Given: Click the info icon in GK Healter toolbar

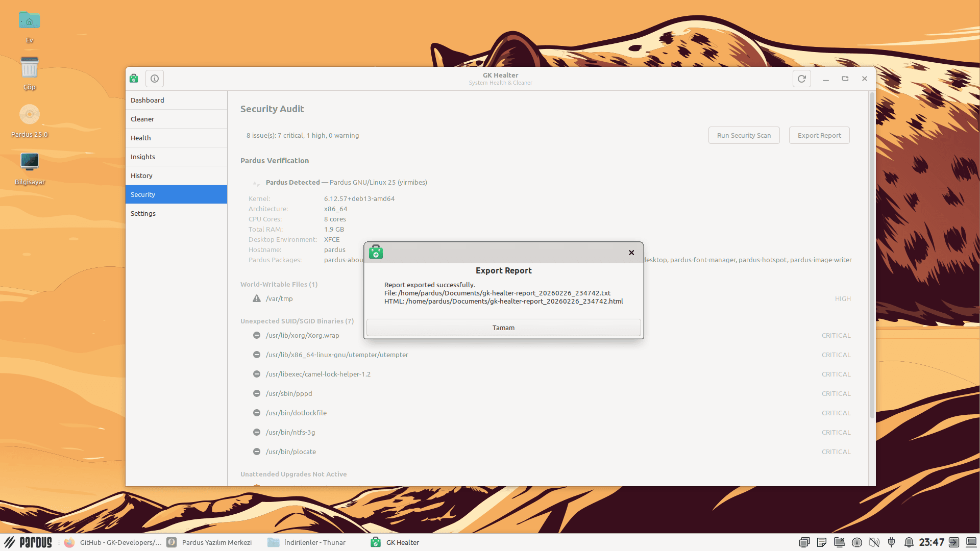Looking at the screenshot, I should [x=154, y=79].
